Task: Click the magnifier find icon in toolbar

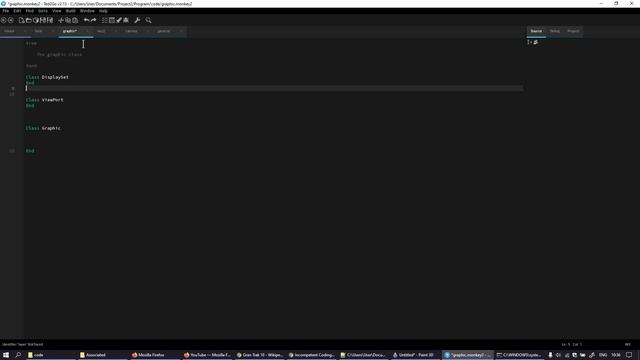Action: (x=149, y=20)
